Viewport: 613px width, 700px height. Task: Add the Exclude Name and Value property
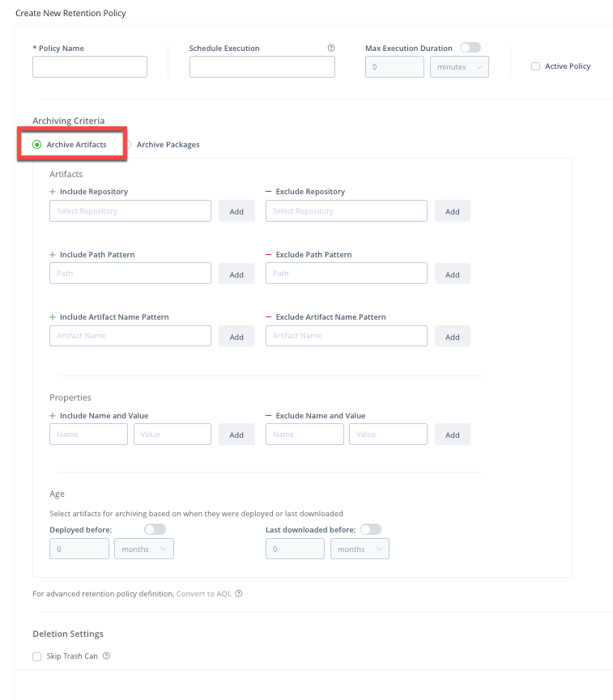tap(452, 435)
